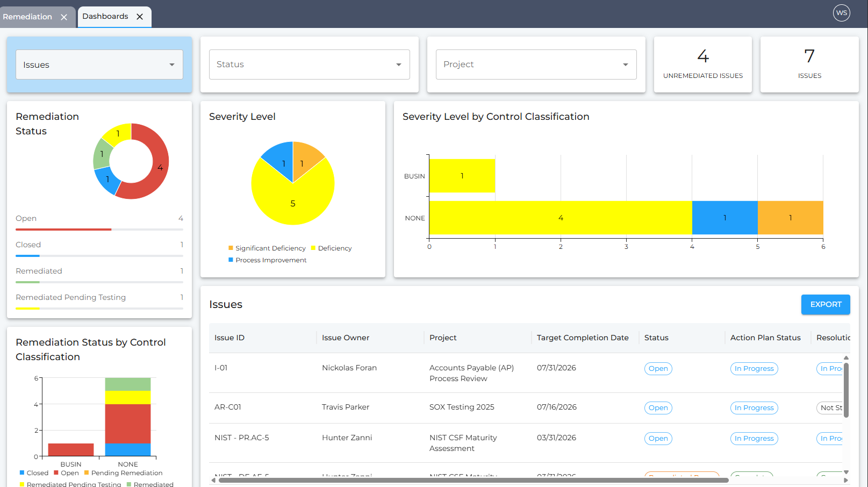Close the Remediation tab
This screenshot has height=487, width=868.
coord(64,17)
